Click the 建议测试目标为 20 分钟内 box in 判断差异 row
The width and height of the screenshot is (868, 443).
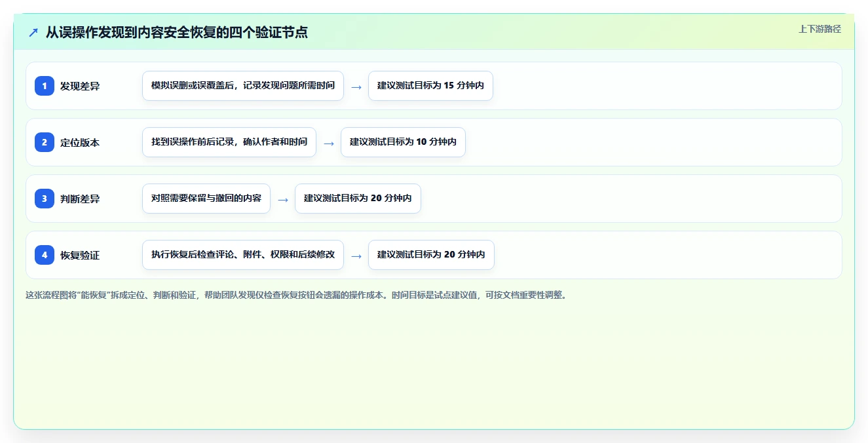pos(358,199)
